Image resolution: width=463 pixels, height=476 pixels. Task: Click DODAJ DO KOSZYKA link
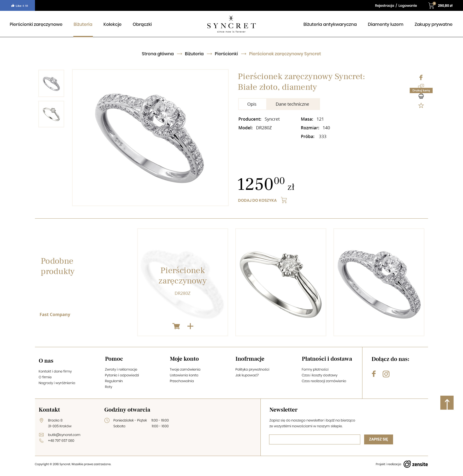coord(257,200)
